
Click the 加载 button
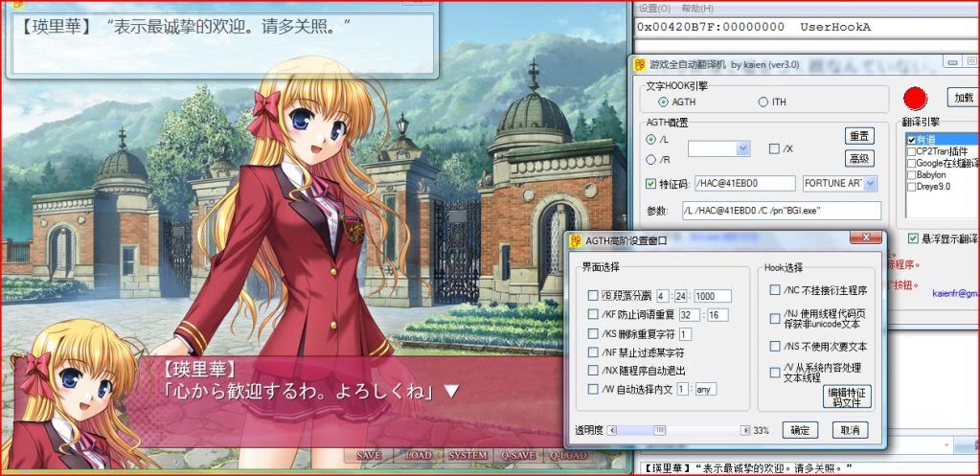point(963,98)
